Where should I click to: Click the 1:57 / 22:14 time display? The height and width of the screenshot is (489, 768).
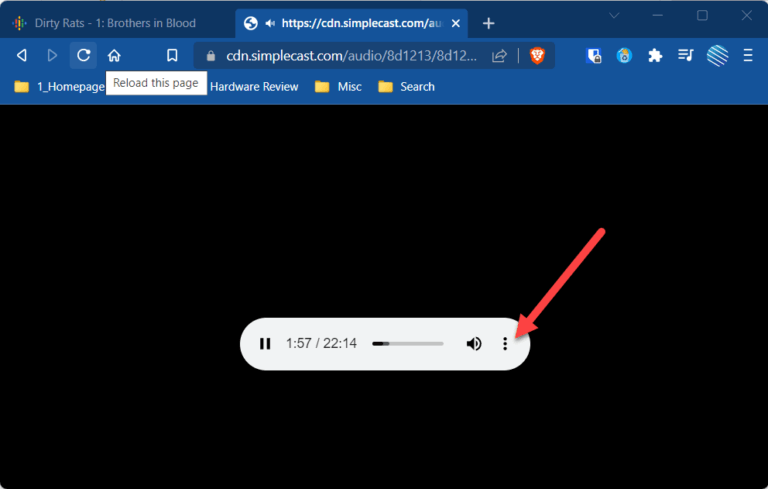(321, 343)
